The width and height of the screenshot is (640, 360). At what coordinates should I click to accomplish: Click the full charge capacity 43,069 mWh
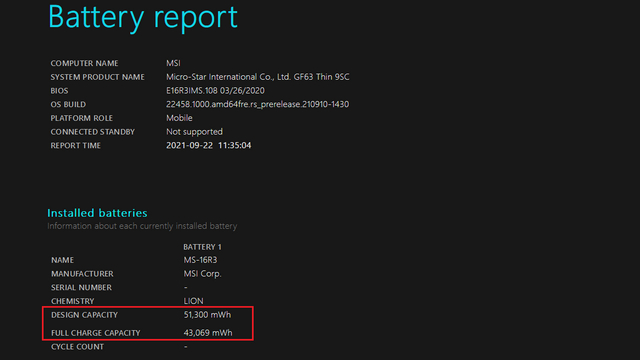point(208,333)
